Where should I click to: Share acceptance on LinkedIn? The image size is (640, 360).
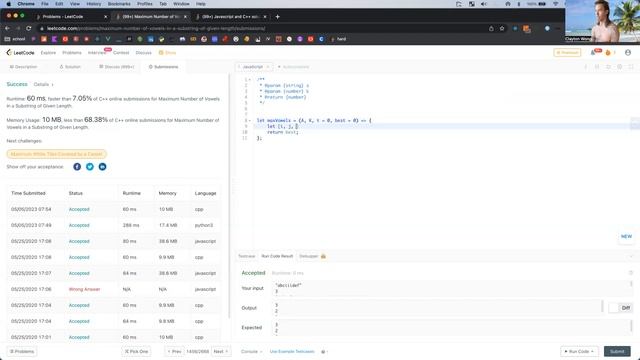102,167
